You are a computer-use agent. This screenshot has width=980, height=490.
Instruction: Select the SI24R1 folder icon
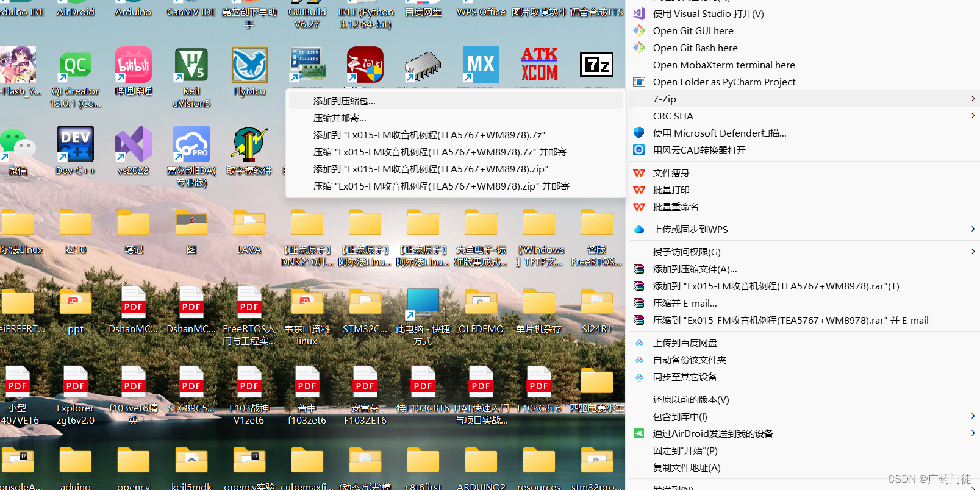pyautogui.click(x=597, y=302)
